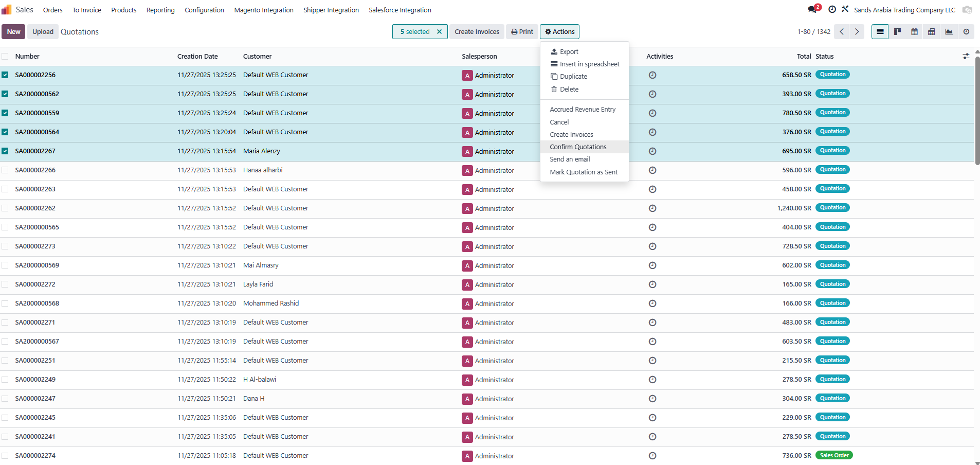Select Accrued Revenue Entry in Actions menu
Viewport: 980px width, 465px height.
pyautogui.click(x=585, y=110)
